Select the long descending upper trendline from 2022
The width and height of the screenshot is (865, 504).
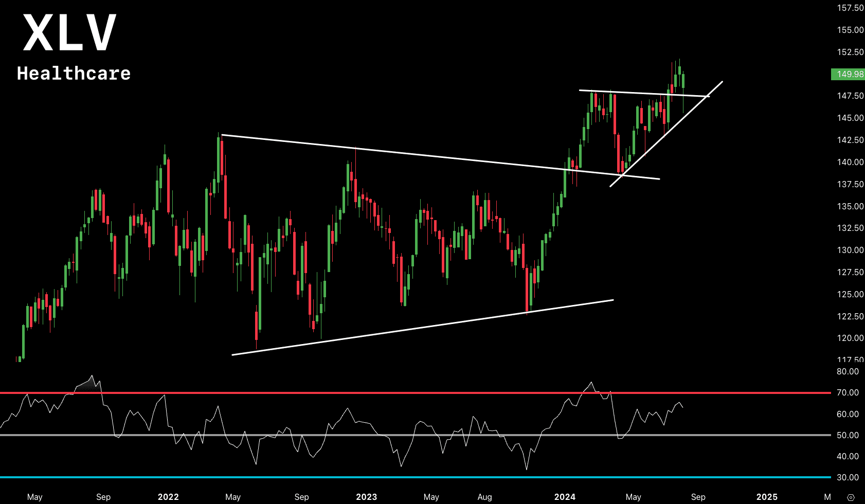(441, 157)
